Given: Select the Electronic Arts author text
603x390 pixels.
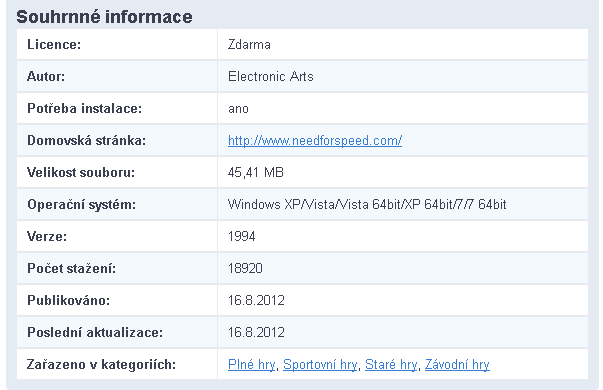Looking at the screenshot, I should pos(271,77).
